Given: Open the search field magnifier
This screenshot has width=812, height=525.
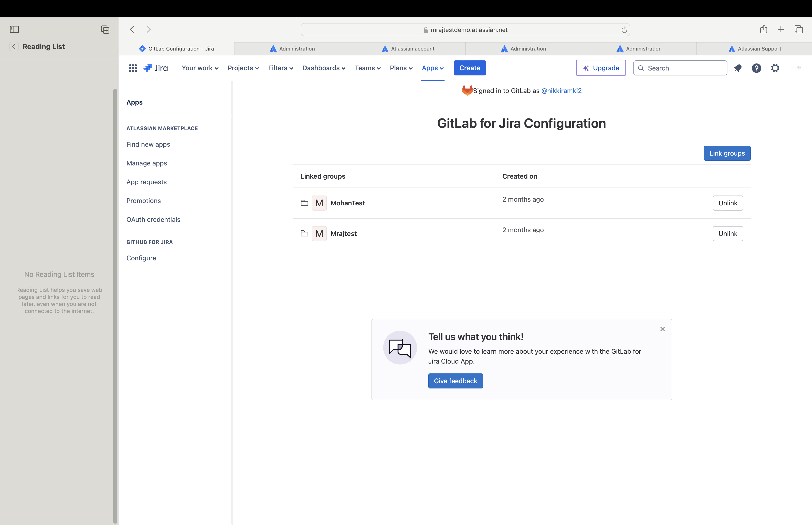Looking at the screenshot, I should point(641,68).
